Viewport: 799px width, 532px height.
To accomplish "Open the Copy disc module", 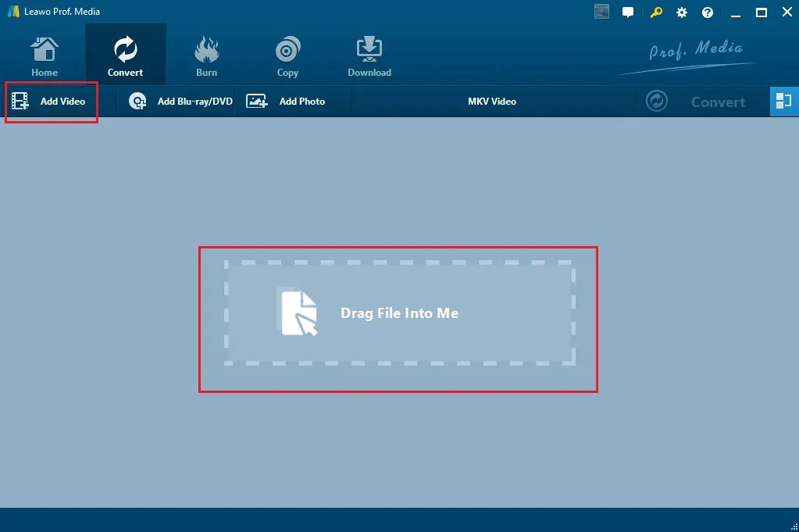I will pos(287,56).
